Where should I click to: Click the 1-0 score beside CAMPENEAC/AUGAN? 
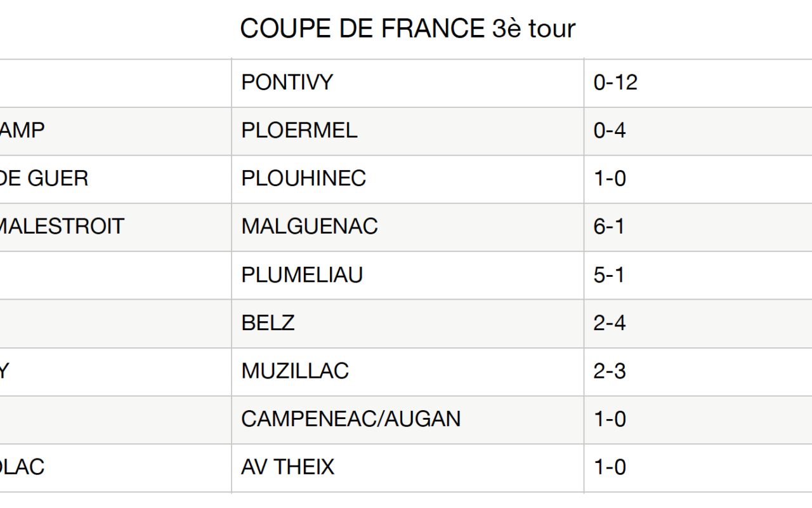pos(610,419)
